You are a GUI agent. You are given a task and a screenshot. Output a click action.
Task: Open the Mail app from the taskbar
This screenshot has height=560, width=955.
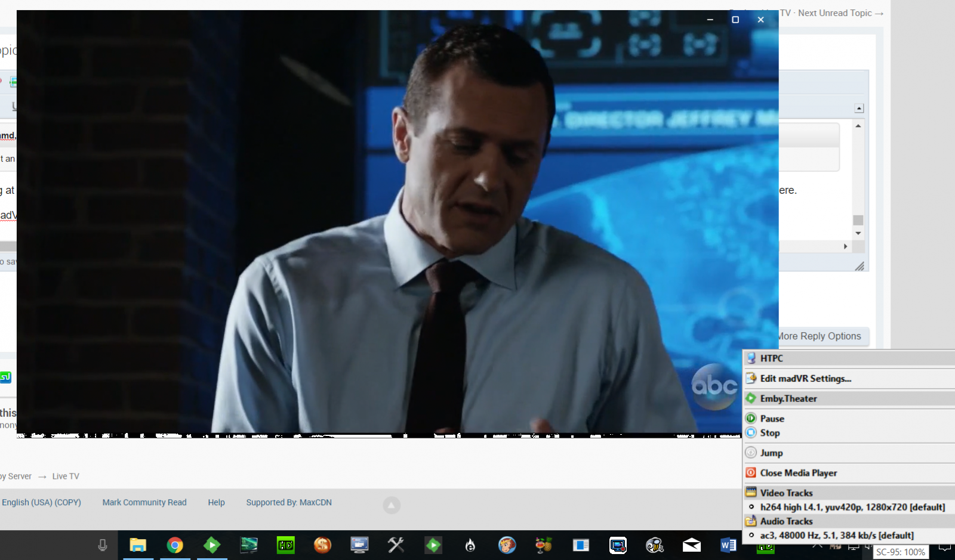coord(692,545)
